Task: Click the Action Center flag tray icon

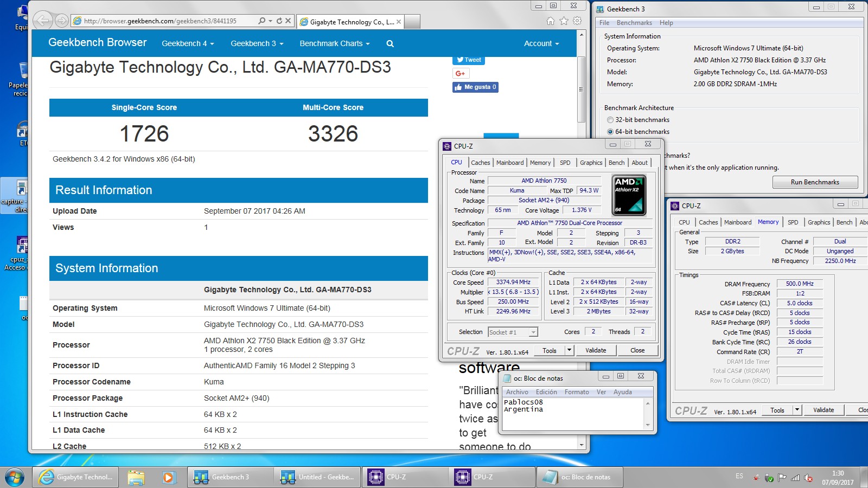Action: point(782,478)
